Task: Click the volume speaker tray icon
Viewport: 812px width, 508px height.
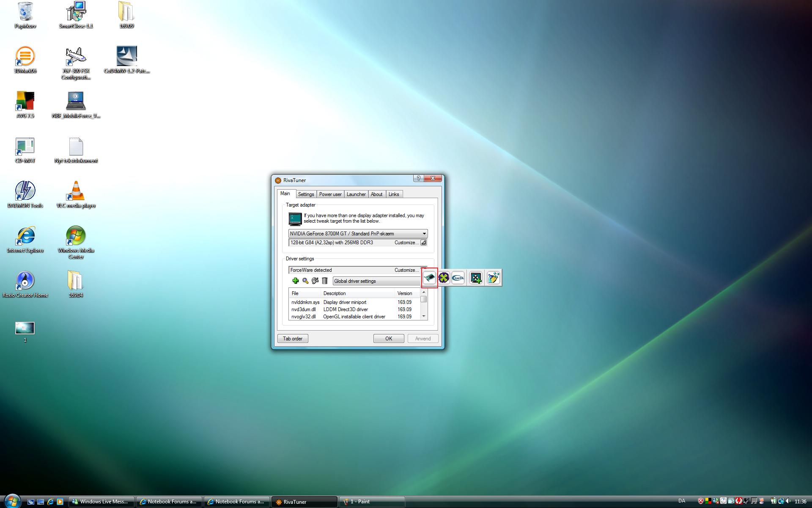Action: pyautogui.click(x=788, y=501)
